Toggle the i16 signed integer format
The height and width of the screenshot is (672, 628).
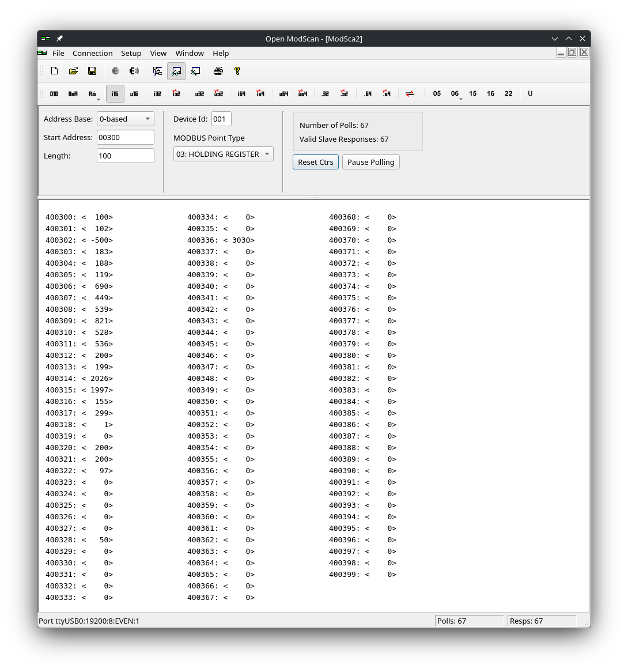115,93
